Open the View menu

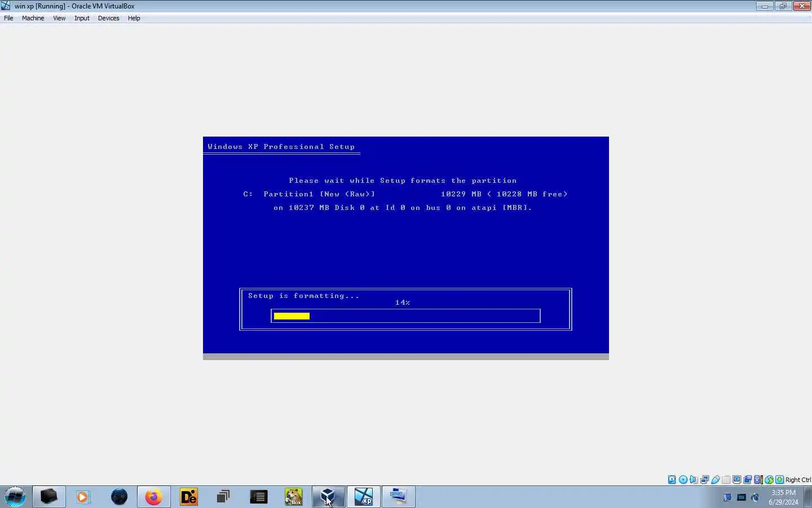pyautogui.click(x=59, y=18)
